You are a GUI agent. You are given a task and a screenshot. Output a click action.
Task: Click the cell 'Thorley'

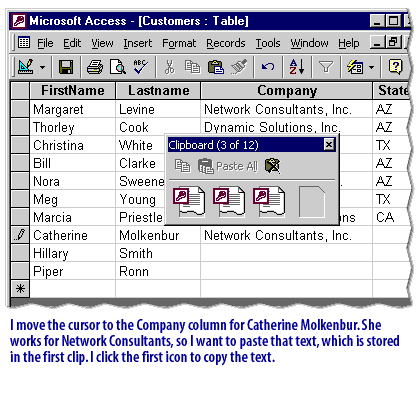[73, 127]
